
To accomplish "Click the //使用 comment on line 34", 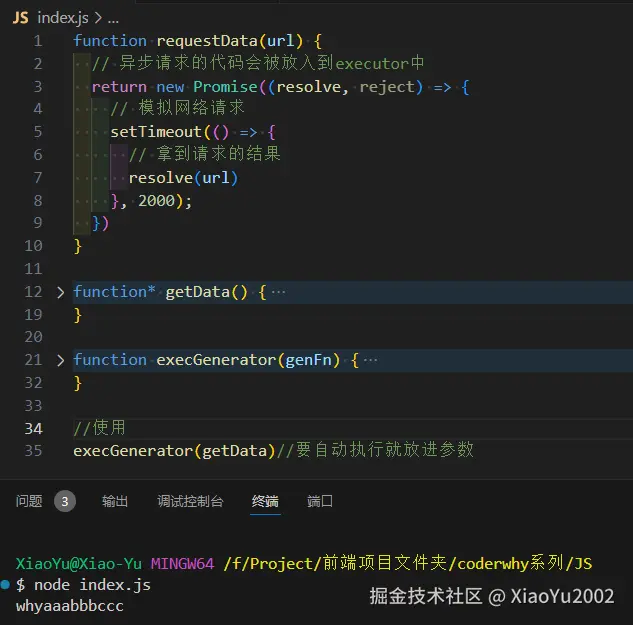I will (x=99, y=428).
